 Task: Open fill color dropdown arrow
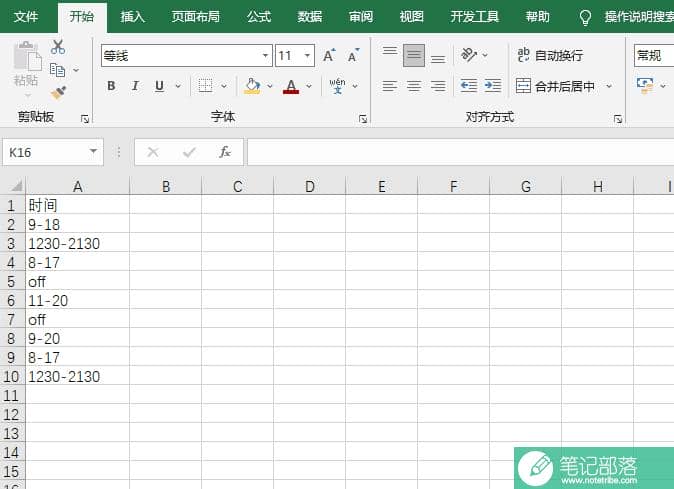[x=270, y=86]
